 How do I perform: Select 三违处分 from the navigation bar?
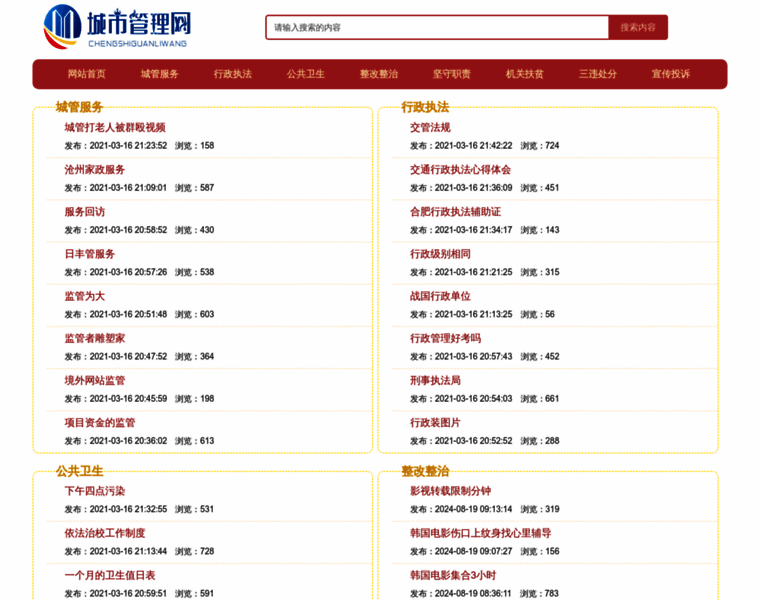[598, 74]
